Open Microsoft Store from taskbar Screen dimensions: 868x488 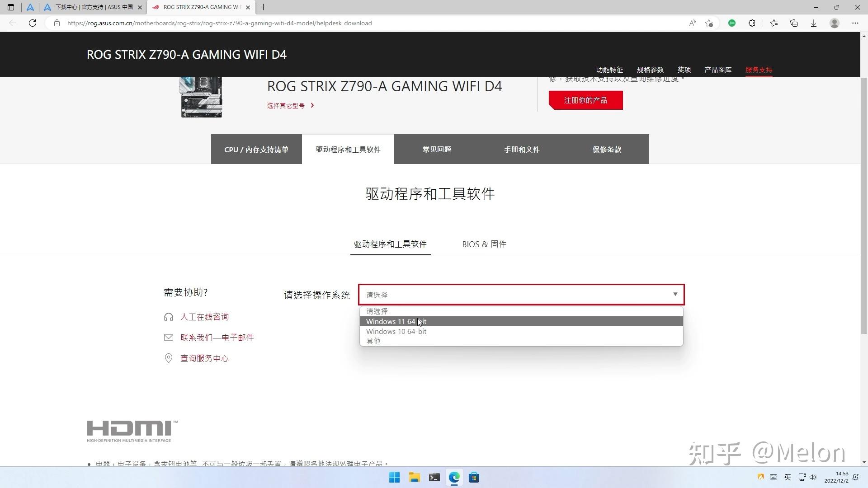pyautogui.click(x=474, y=478)
